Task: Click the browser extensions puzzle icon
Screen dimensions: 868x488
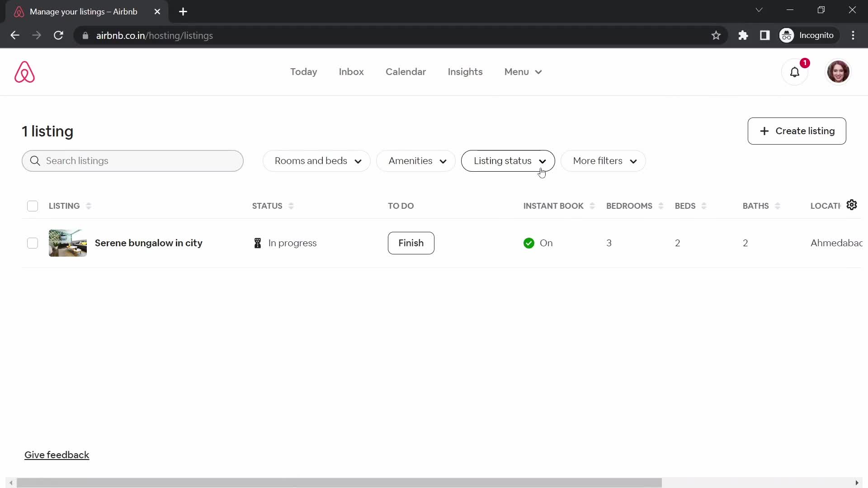Action: (x=743, y=35)
